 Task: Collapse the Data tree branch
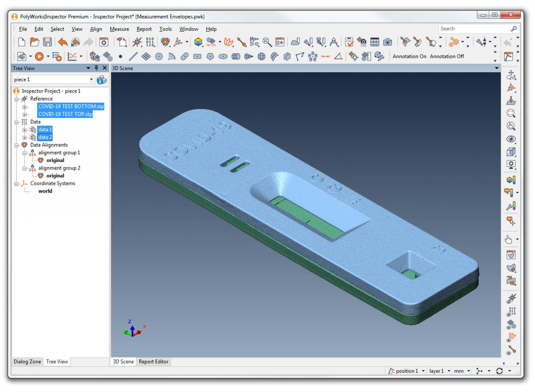16,122
